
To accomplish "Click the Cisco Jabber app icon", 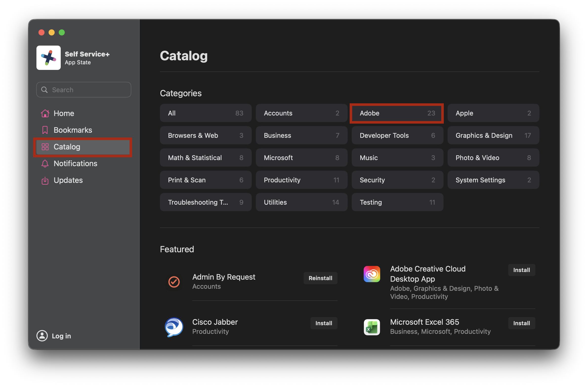I will (174, 327).
